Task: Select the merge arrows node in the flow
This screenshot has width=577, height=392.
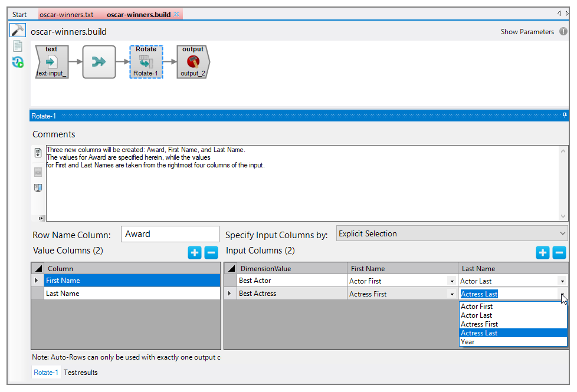Action: pos(99,62)
